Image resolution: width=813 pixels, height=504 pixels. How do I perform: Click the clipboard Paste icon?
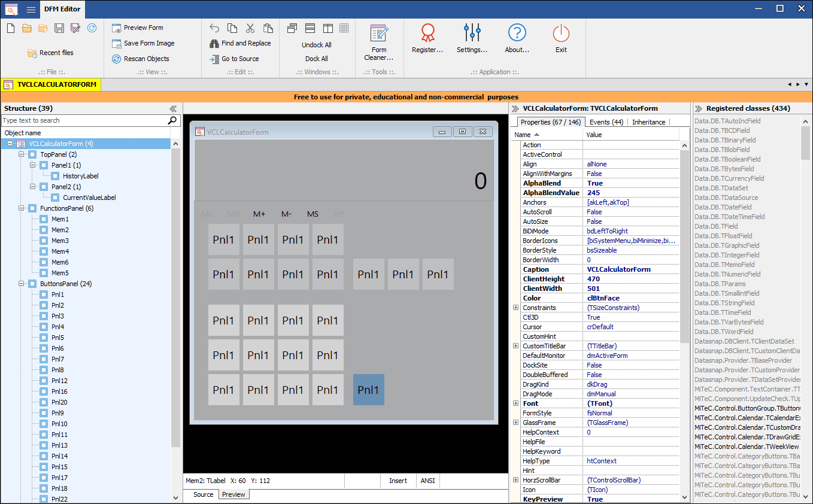[268, 28]
